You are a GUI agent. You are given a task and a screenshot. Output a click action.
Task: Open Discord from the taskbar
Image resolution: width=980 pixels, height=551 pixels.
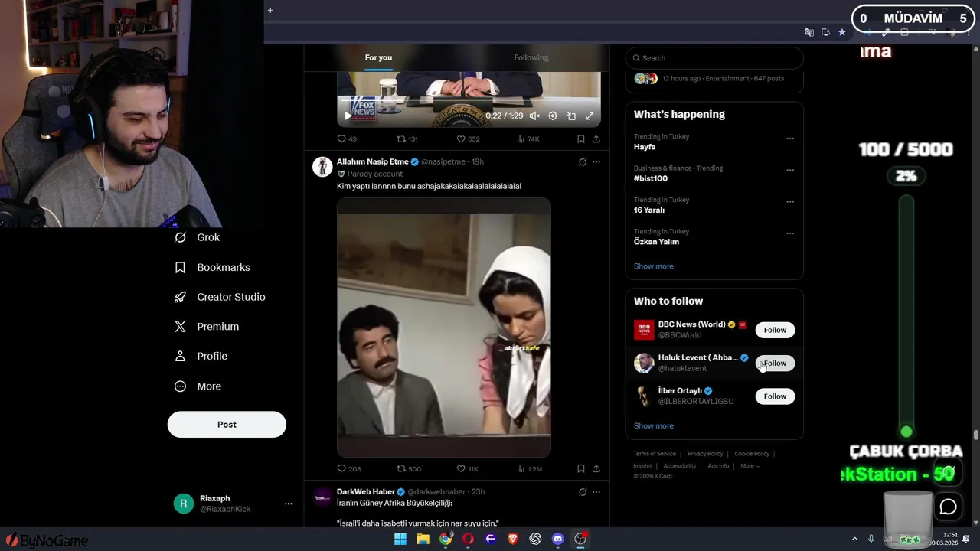click(x=558, y=539)
